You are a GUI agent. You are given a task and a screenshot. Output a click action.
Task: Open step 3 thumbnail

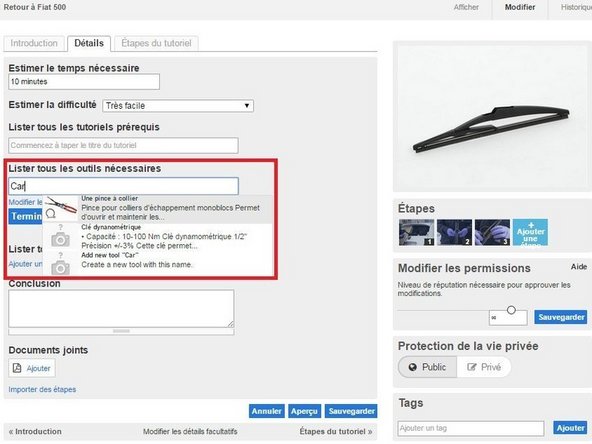click(x=492, y=232)
